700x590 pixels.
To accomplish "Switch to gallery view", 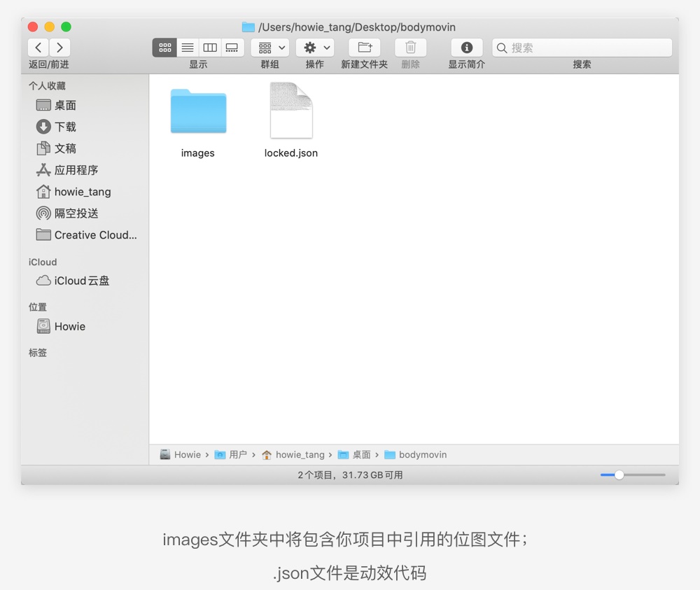I will [x=232, y=48].
